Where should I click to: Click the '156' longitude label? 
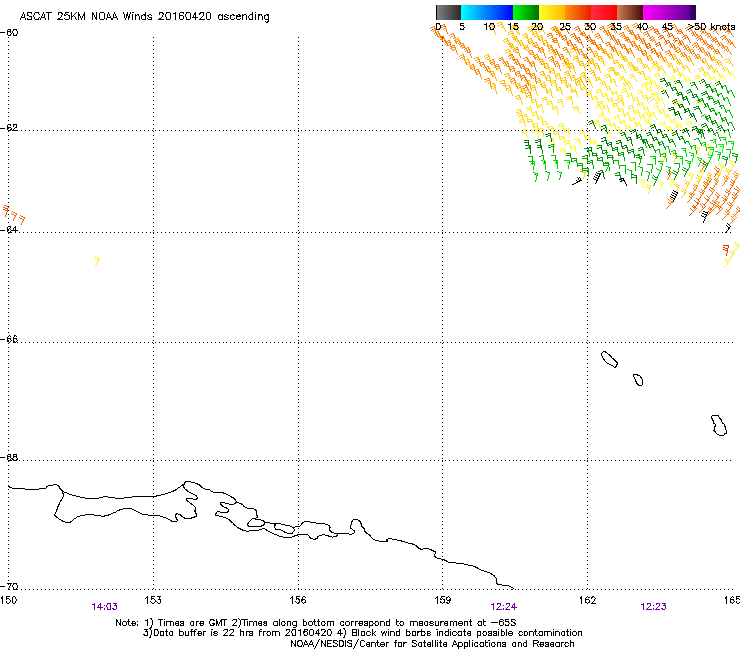point(298,600)
